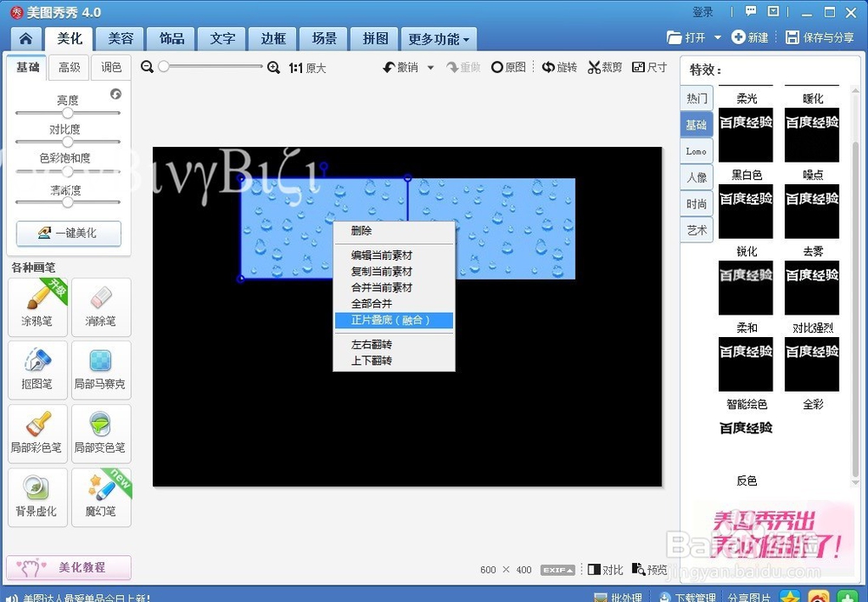Choose 左右翻转 in context menu

click(x=393, y=345)
